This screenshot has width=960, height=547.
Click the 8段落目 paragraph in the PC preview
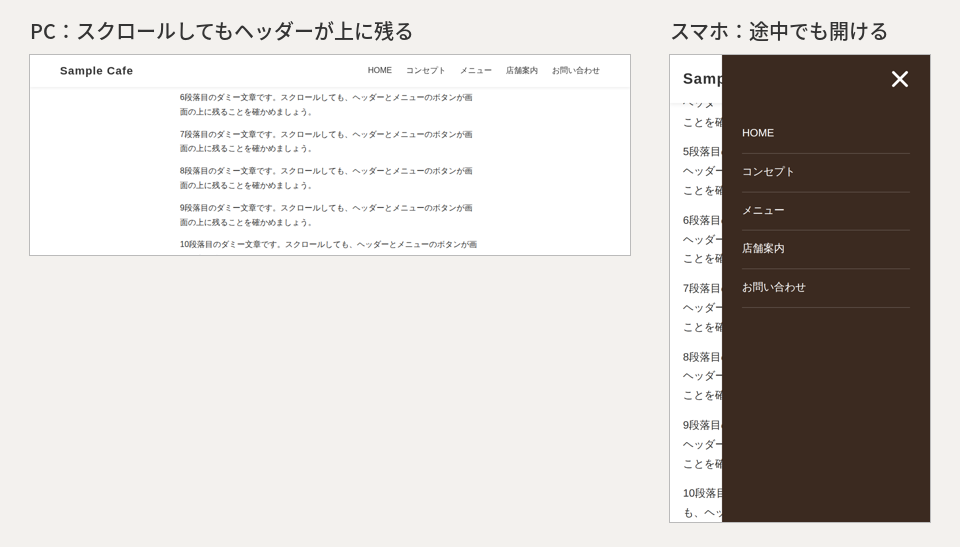326,178
